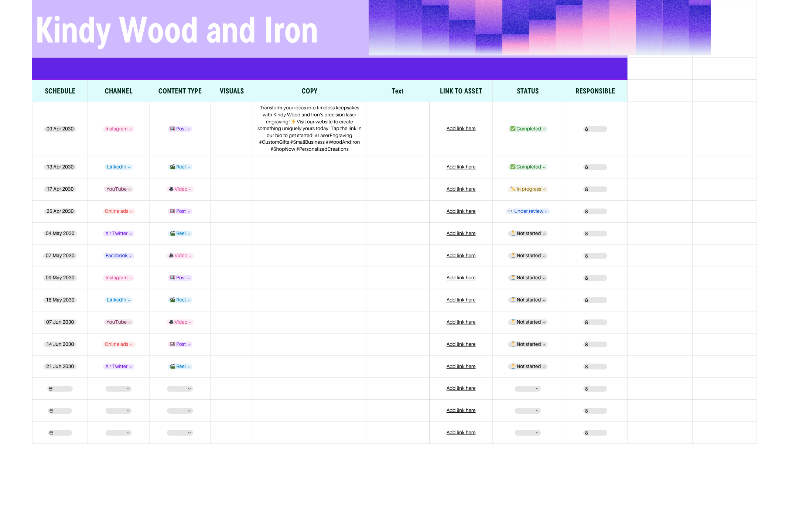The image size is (789, 532).
Task: Expand the Instagram channel dropdown for 09 Apr 2030
Action: click(x=130, y=129)
